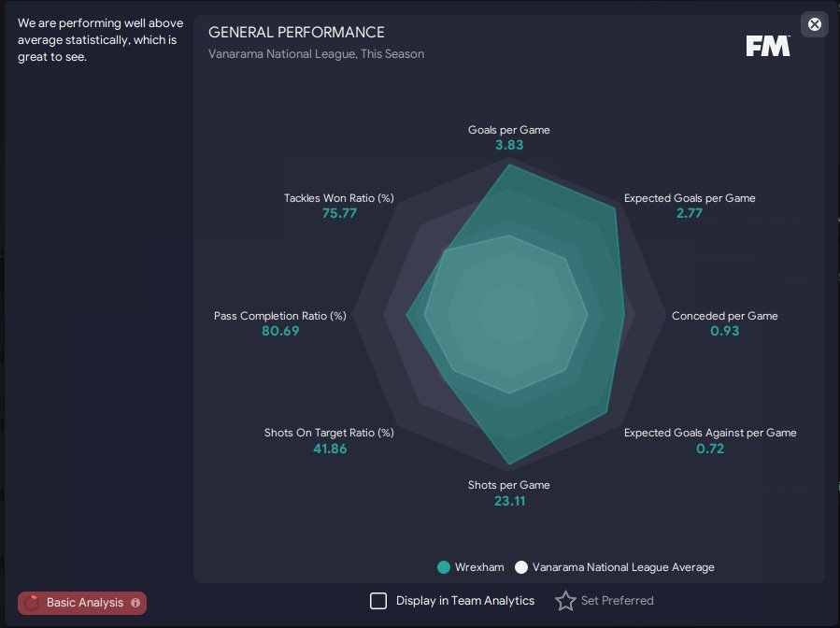Click the Set Preferred label
This screenshot has height=628, width=840.
(x=617, y=601)
